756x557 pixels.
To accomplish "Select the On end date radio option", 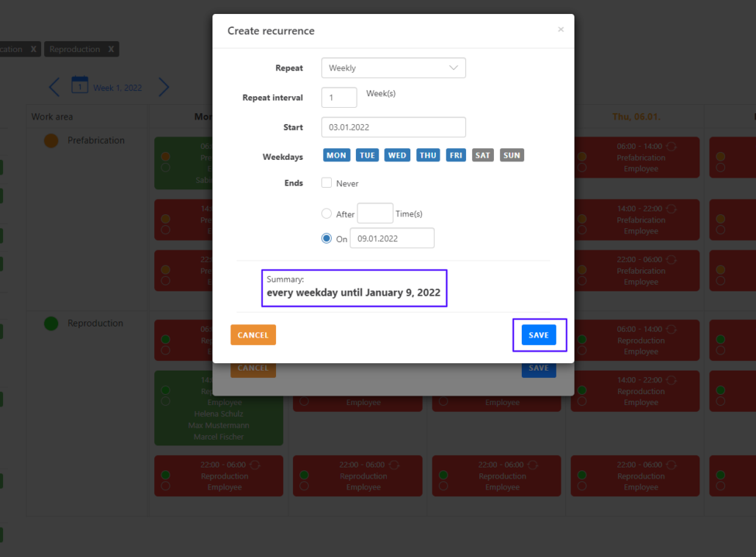I will tap(327, 239).
